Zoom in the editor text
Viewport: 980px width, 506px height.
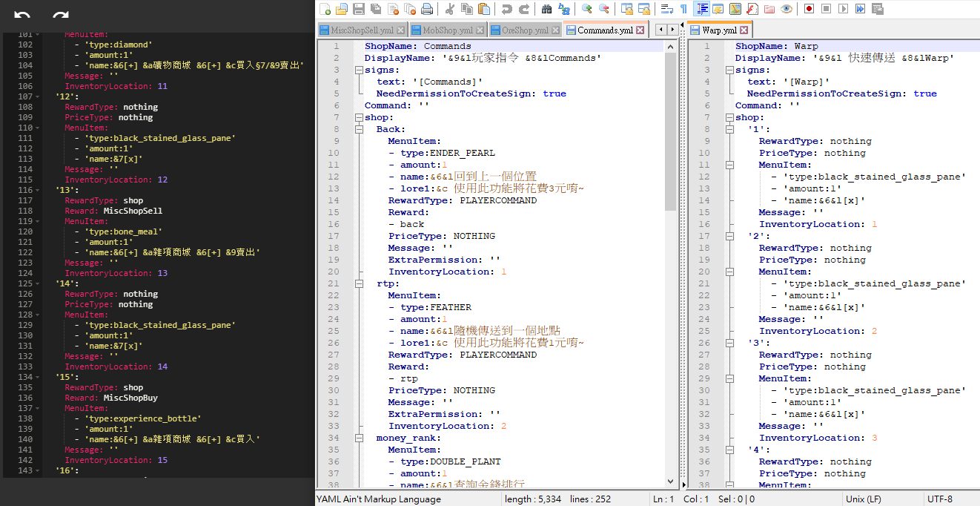[x=586, y=9]
